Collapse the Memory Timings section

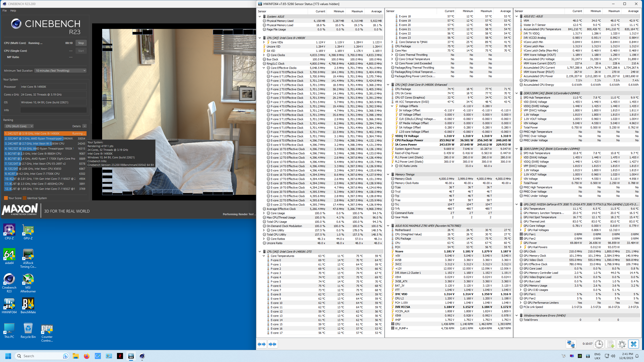(388, 174)
